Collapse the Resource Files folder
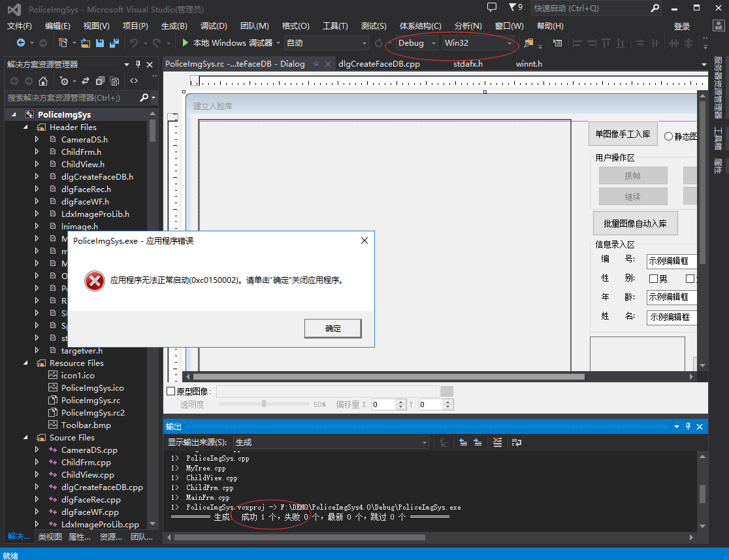This screenshot has height=560, width=729. (25, 363)
